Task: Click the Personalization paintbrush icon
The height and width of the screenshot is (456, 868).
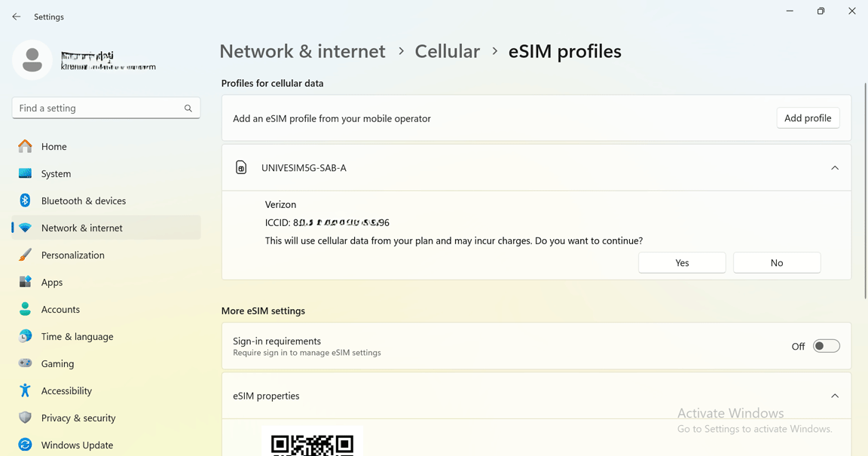Action: (25, 255)
